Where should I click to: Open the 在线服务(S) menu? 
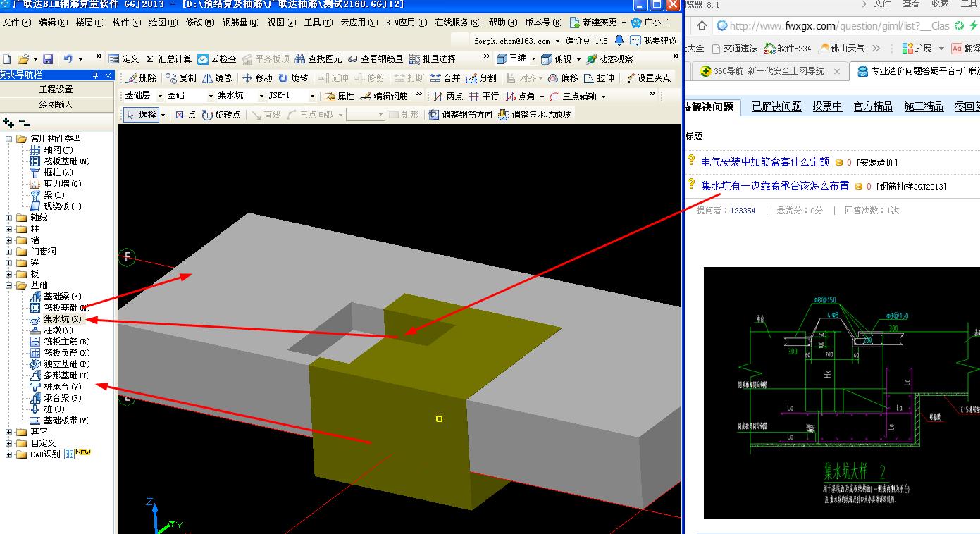[x=458, y=23]
